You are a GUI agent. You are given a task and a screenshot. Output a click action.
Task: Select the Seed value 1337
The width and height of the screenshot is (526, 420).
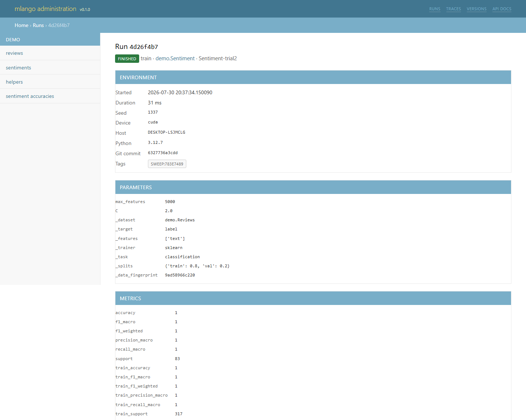coord(153,112)
